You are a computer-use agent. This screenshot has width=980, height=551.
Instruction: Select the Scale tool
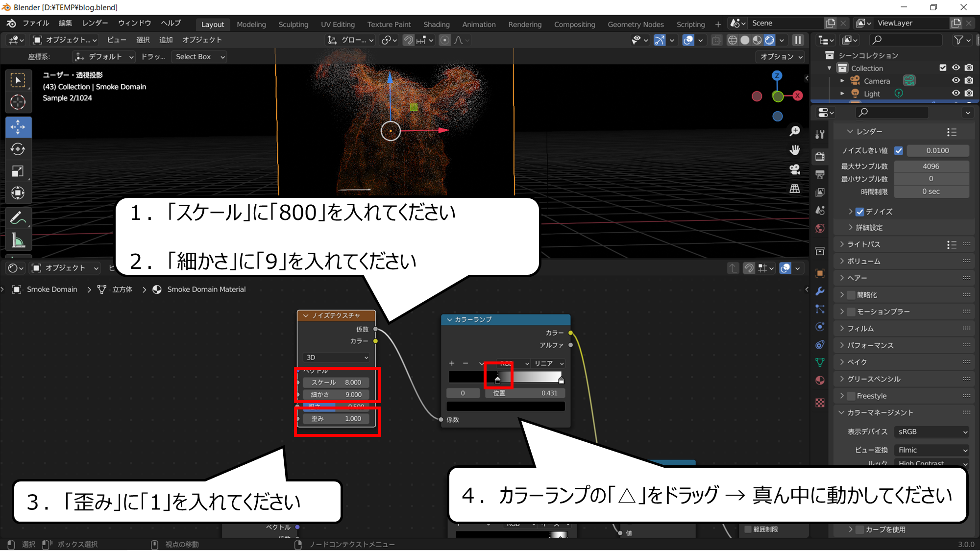point(18,171)
